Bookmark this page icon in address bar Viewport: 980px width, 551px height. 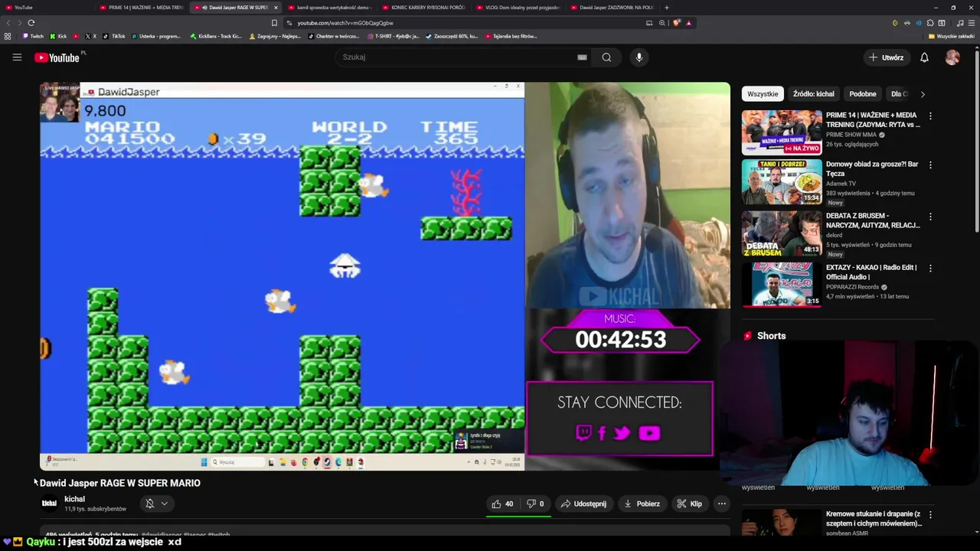[274, 23]
